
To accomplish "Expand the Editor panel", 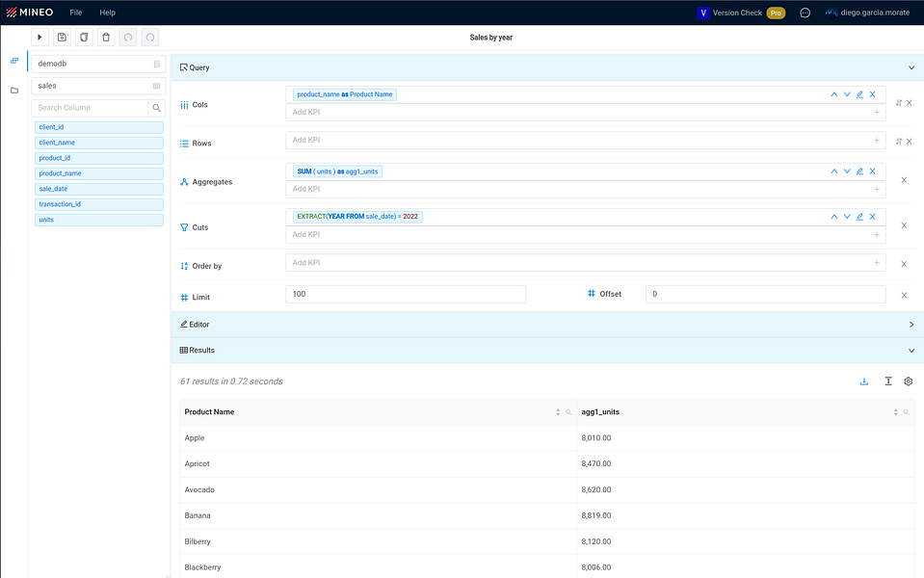I will (x=911, y=325).
